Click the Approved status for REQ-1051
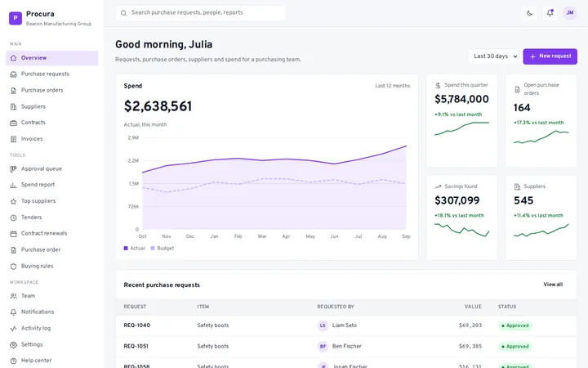 coord(514,346)
